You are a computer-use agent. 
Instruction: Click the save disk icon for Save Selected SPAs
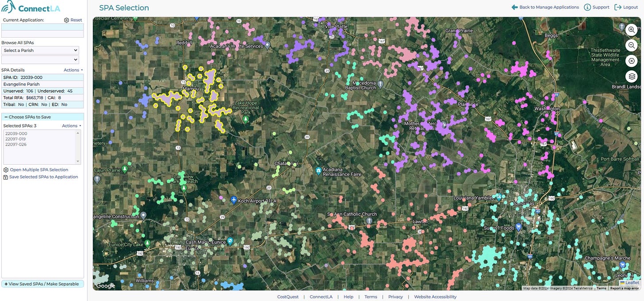click(6, 177)
